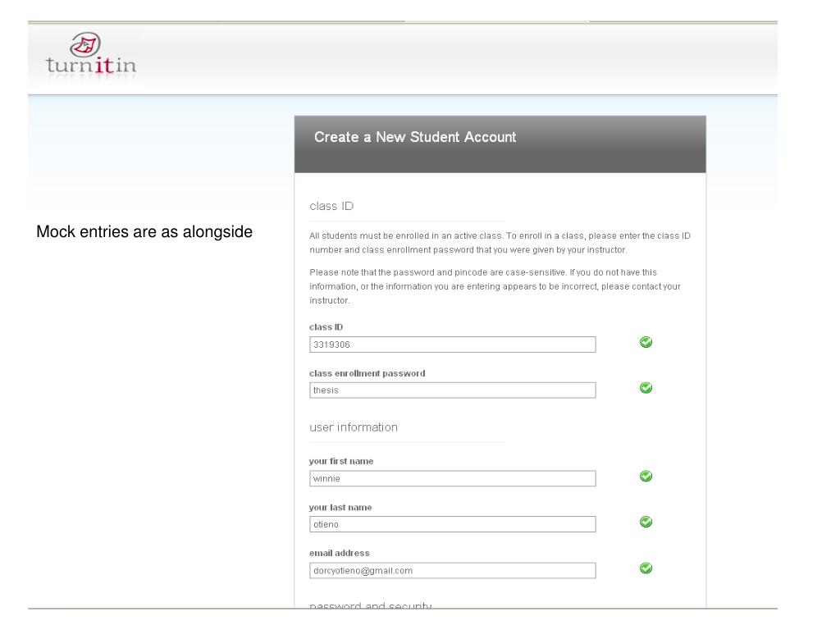Click the 'your first name' field label

click(x=340, y=461)
